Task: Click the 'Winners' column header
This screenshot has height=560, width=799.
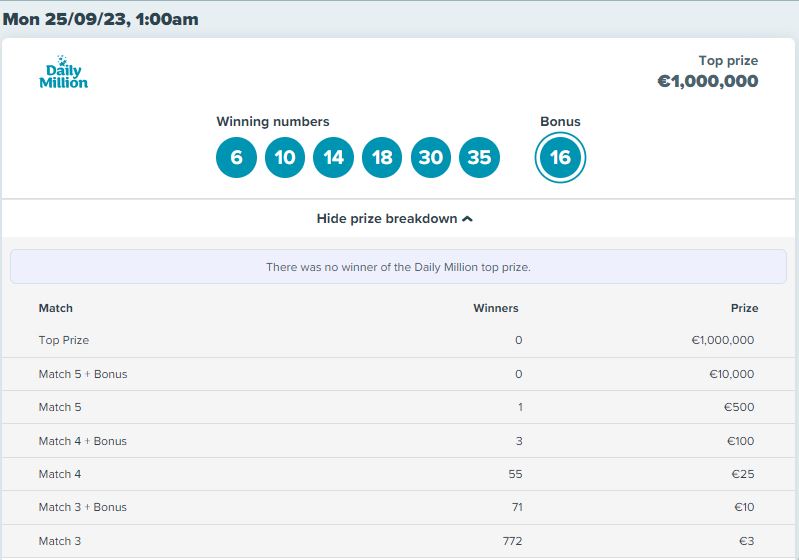Action: 496,308
